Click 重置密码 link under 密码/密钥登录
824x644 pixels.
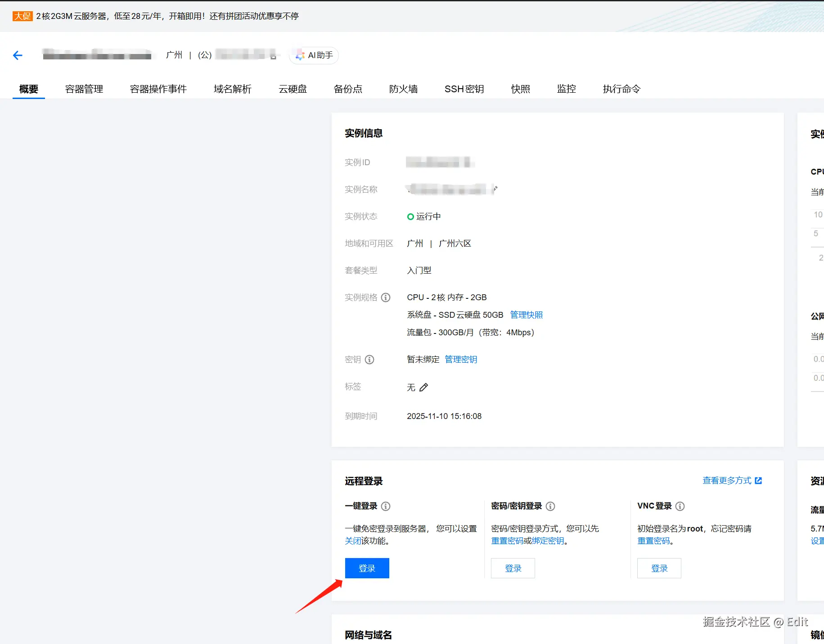[x=507, y=541]
